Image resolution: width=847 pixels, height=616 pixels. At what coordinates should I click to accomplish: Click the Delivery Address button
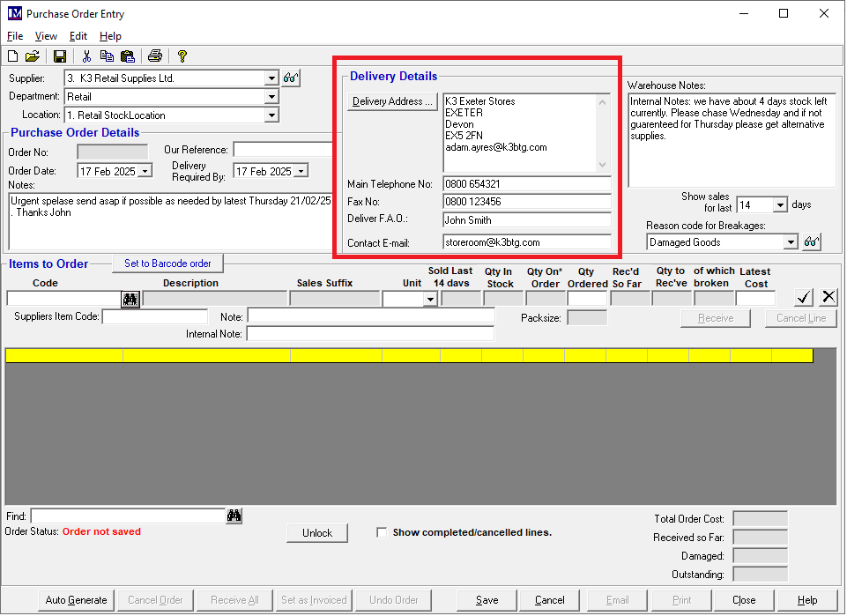pyautogui.click(x=392, y=101)
